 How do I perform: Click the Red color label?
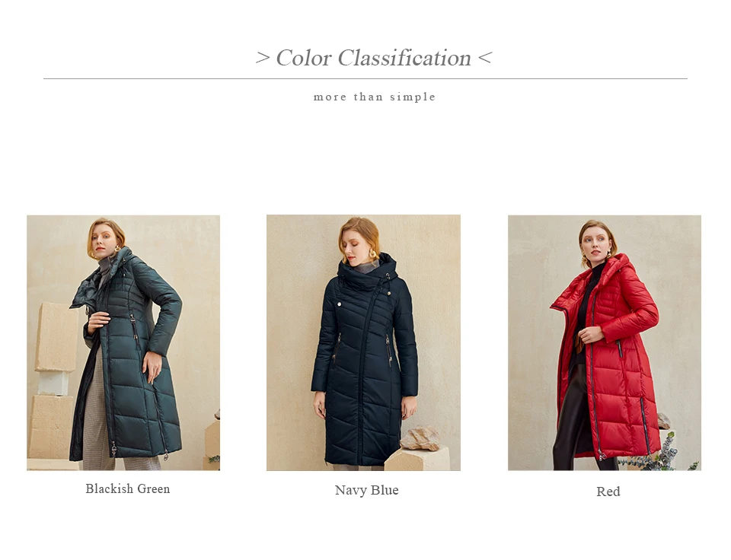[608, 492]
